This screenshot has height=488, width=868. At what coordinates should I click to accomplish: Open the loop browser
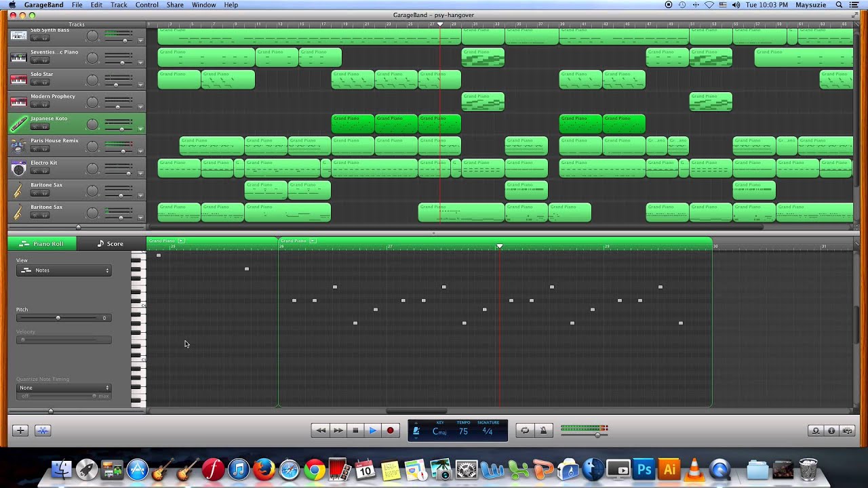(816, 430)
